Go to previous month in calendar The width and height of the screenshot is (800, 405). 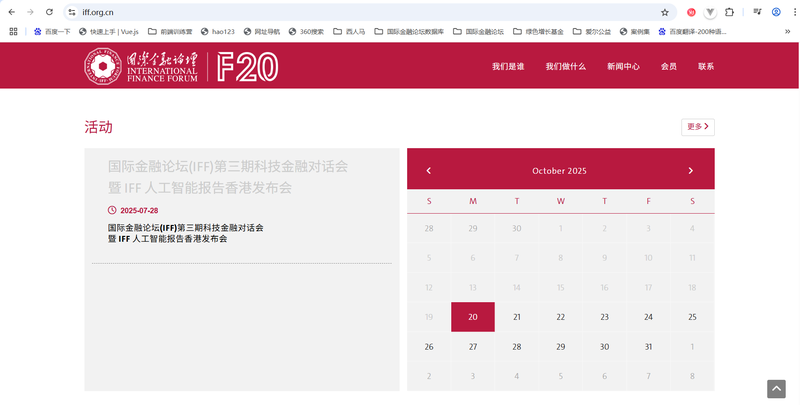tap(429, 171)
